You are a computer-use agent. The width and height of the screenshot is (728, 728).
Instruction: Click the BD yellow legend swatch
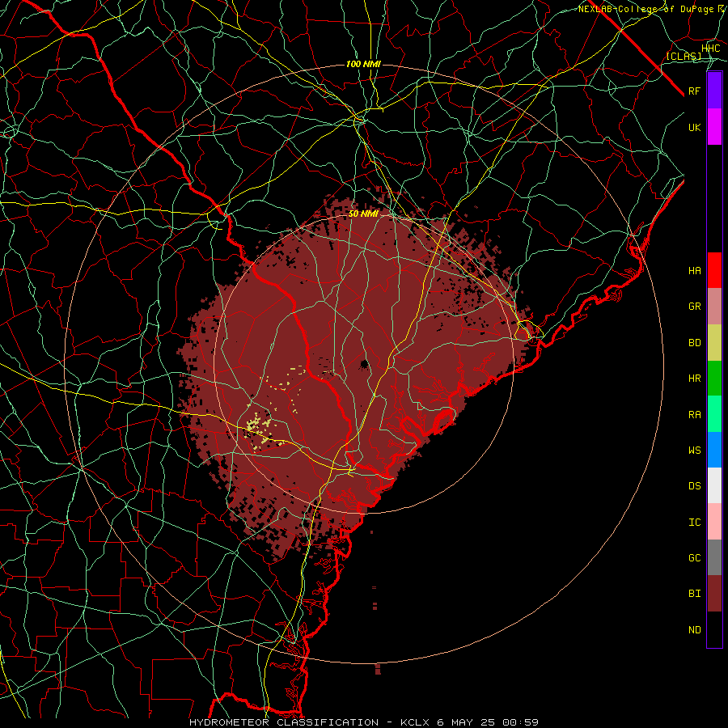pos(714,343)
